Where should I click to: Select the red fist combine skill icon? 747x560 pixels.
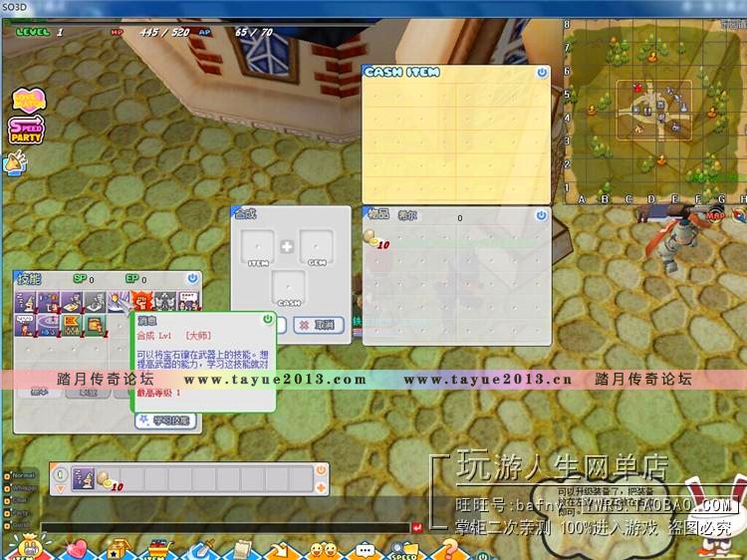tap(142, 302)
